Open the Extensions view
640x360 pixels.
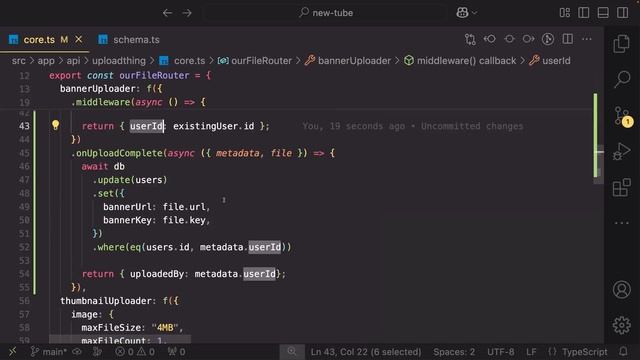click(622, 187)
